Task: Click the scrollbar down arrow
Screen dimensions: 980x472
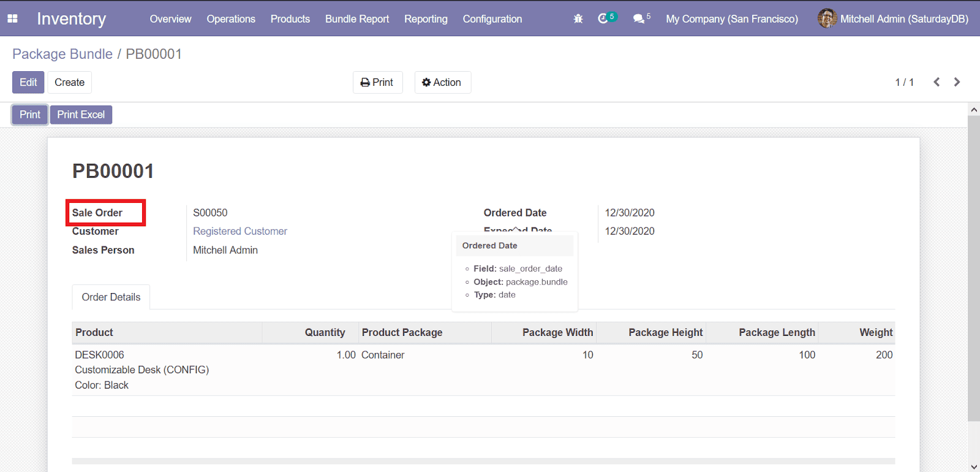Action: coord(974,466)
